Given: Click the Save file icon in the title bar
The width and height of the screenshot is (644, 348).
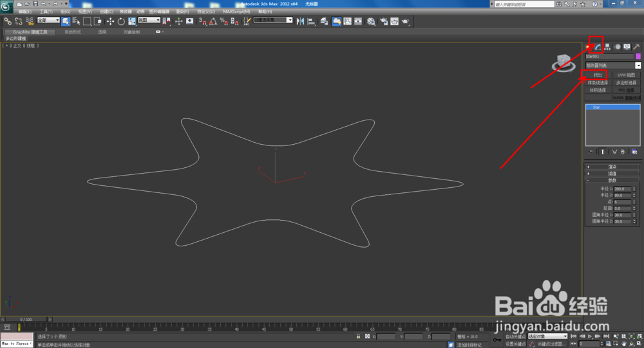Looking at the screenshot, I should 35,4.
